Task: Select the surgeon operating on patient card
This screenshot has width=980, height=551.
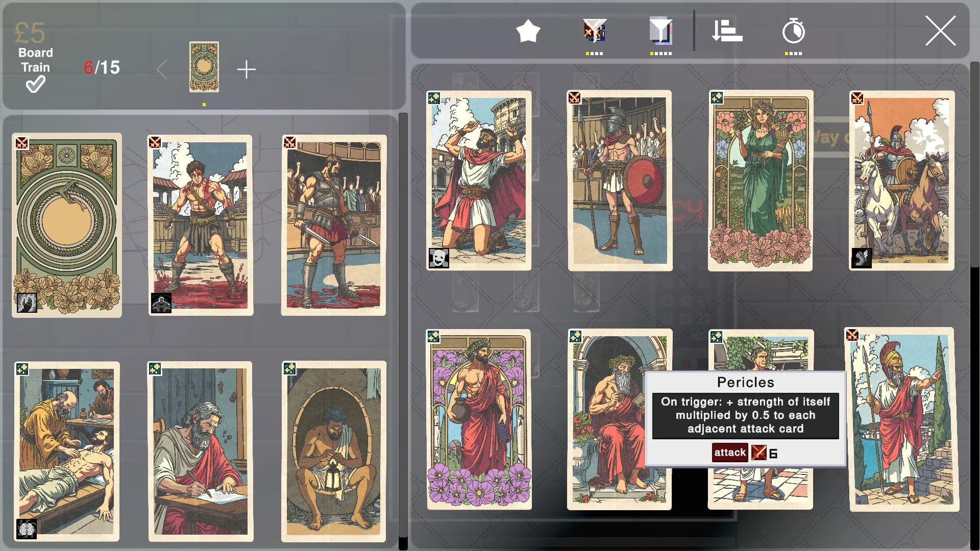Action: pyautogui.click(x=67, y=452)
